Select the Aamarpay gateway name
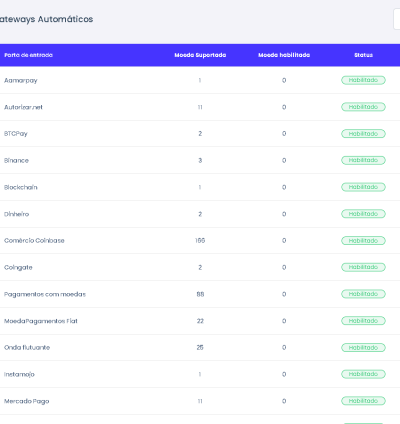This screenshot has width=400, height=424. 21,80
